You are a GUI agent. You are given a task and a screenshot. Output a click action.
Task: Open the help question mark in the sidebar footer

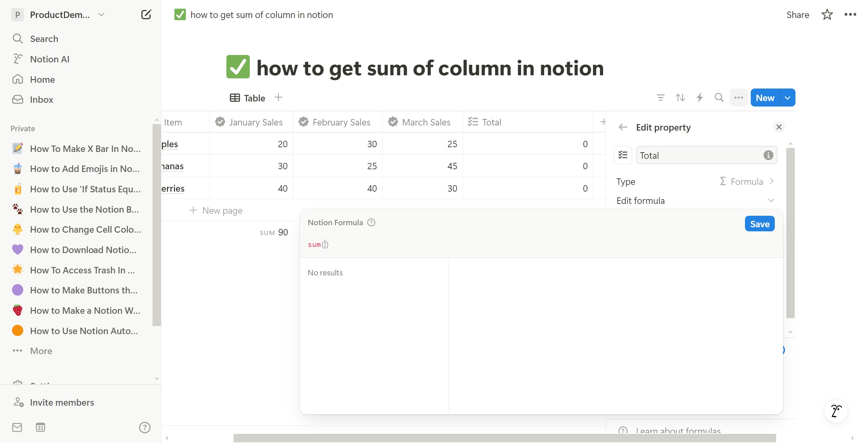pyautogui.click(x=145, y=427)
